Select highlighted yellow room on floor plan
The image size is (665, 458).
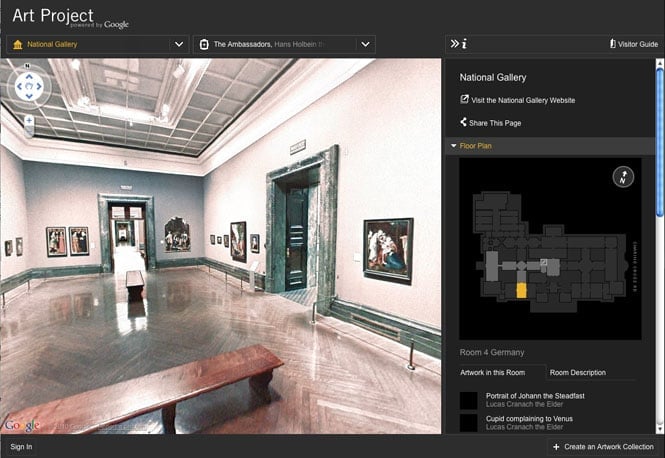(x=521, y=290)
